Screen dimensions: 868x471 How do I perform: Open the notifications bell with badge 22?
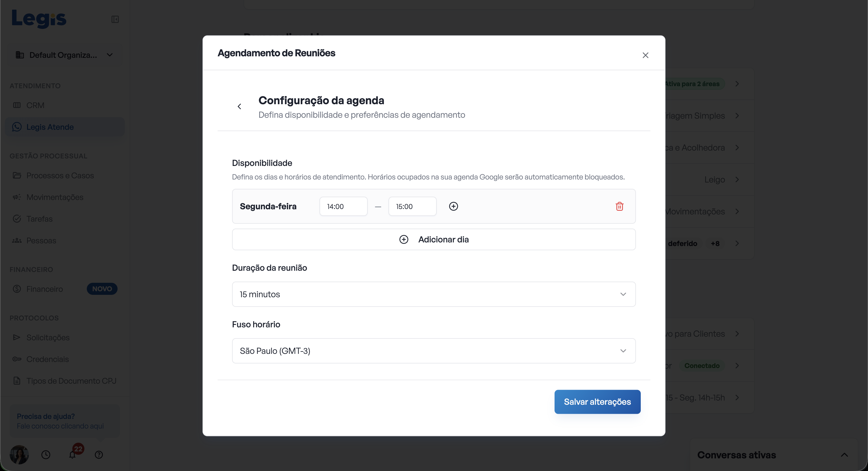[x=73, y=454]
